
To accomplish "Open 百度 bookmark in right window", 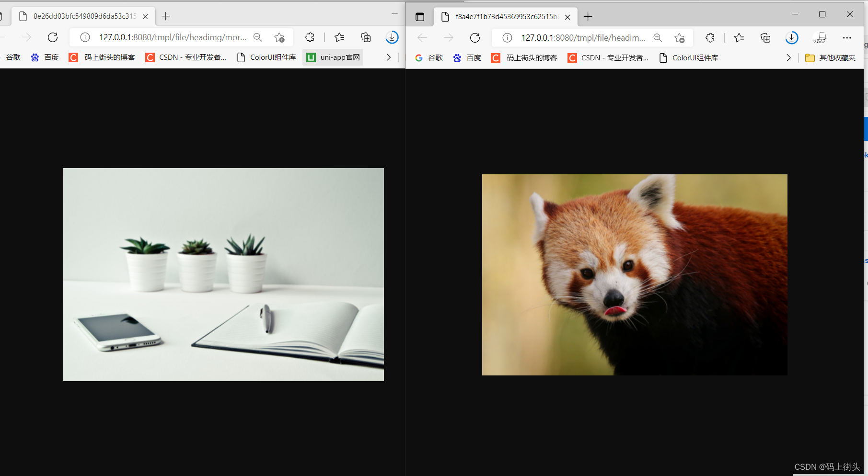I will (467, 58).
